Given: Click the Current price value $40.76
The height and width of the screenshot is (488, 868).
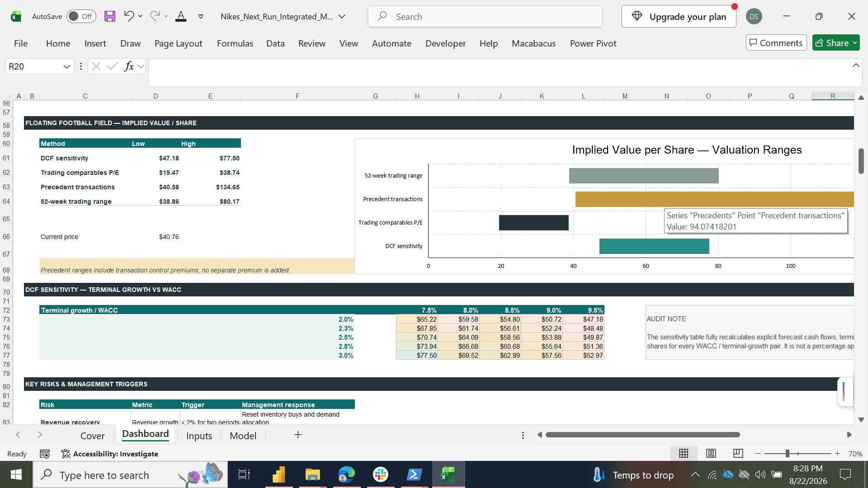Looking at the screenshot, I should coord(169,237).
